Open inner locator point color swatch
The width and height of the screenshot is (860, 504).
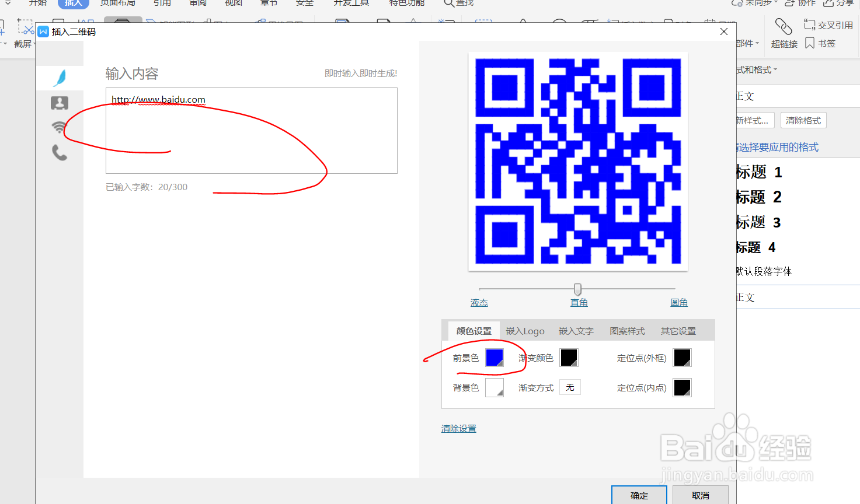[683, 387]
